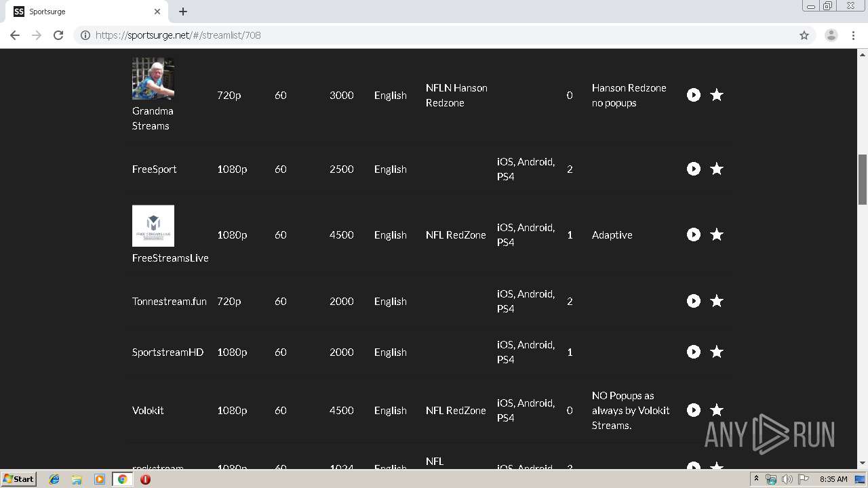Switch to Chrome taskbar button

tap(123, 479)
